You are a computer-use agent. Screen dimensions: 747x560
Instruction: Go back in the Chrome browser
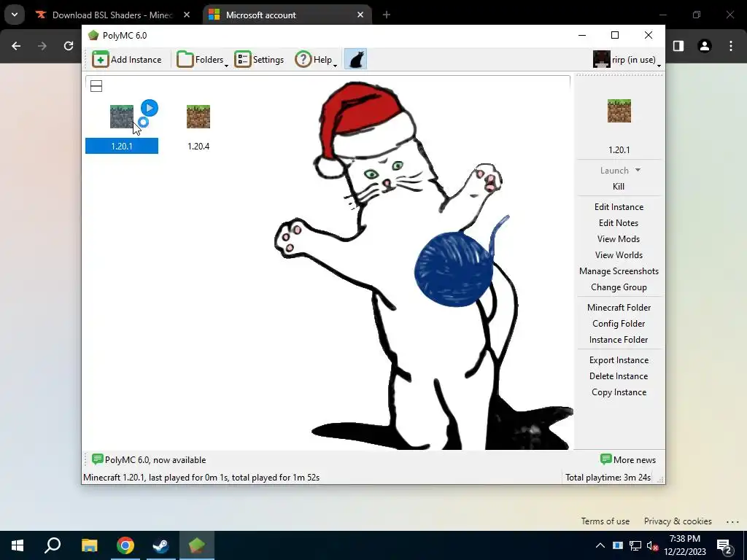coord(16,46)
